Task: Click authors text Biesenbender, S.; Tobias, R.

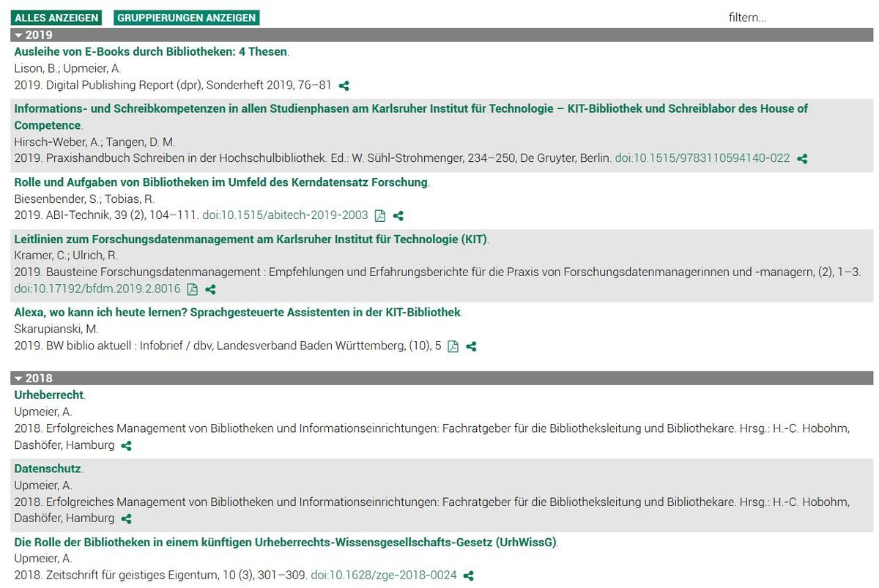Action: pyautogui.click(x=84, y=199)
